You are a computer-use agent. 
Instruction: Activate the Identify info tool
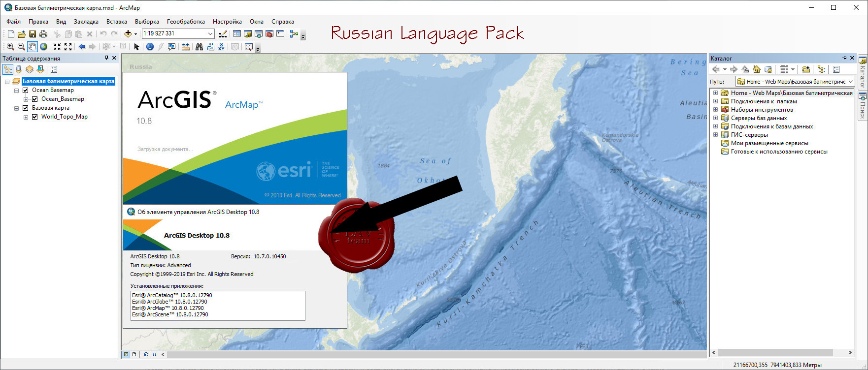[150, 47]
